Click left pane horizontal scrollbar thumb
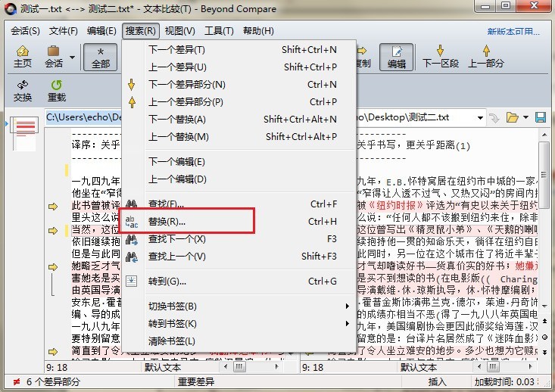 click(x=239, y=367)
